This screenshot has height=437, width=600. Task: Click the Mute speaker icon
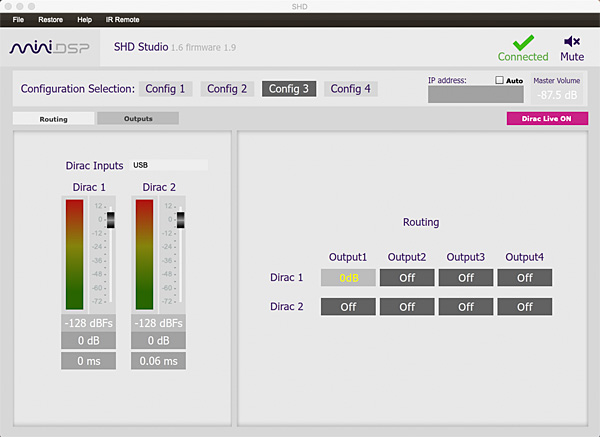[572, 41]
